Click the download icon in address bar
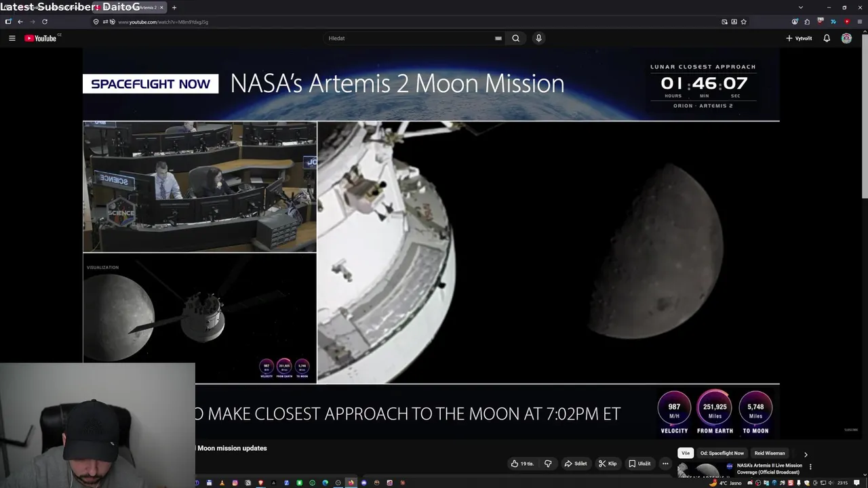 734,22
